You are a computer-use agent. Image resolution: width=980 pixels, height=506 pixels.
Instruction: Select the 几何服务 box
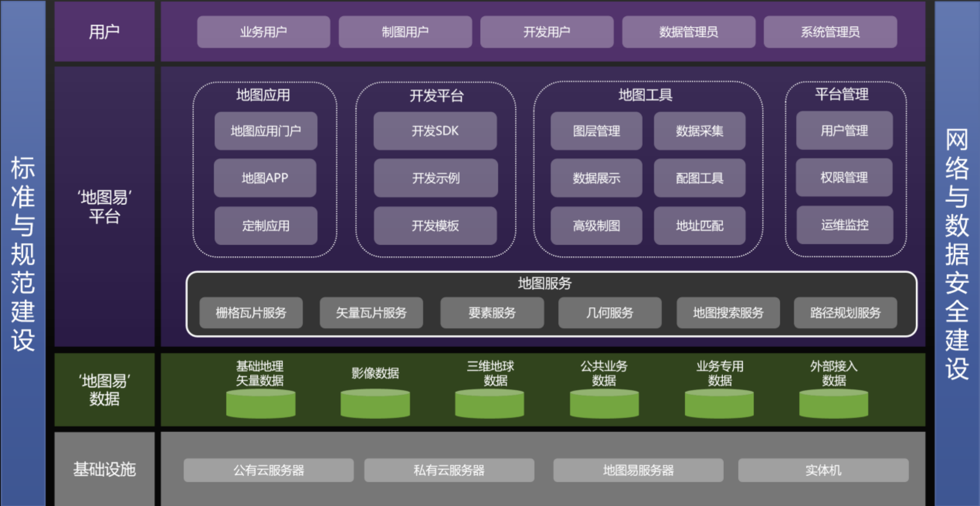coord(610,313)
